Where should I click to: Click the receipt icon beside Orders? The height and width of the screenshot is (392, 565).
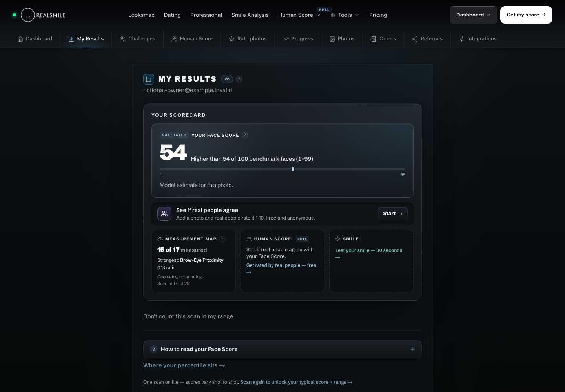pyautogui.click(x=374, y=39)
